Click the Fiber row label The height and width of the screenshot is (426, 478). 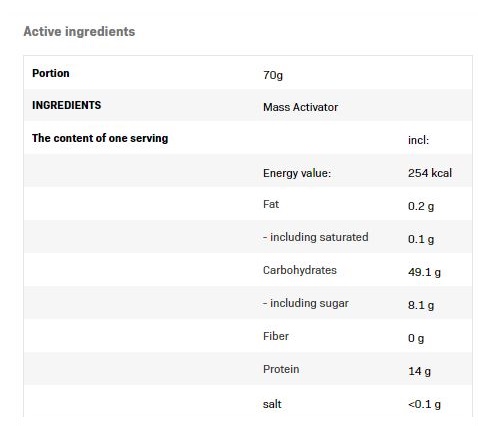click(x=276, y=336)
